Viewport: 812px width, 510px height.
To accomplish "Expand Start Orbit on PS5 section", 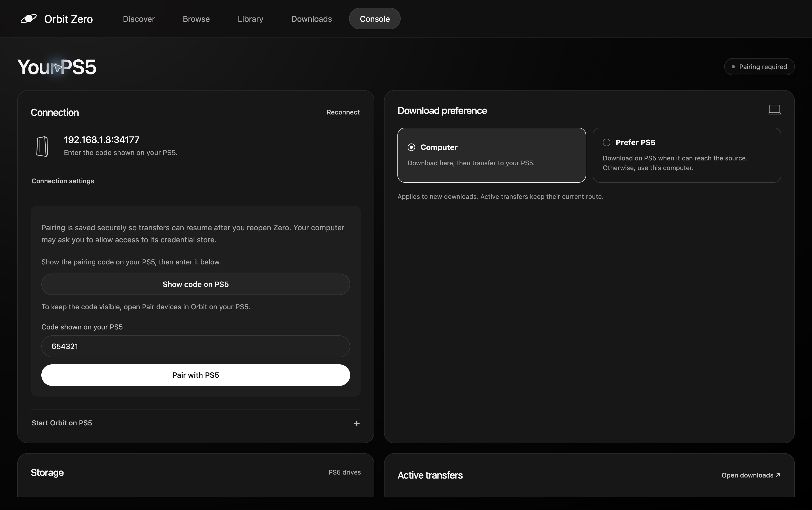I will (195, 423).
